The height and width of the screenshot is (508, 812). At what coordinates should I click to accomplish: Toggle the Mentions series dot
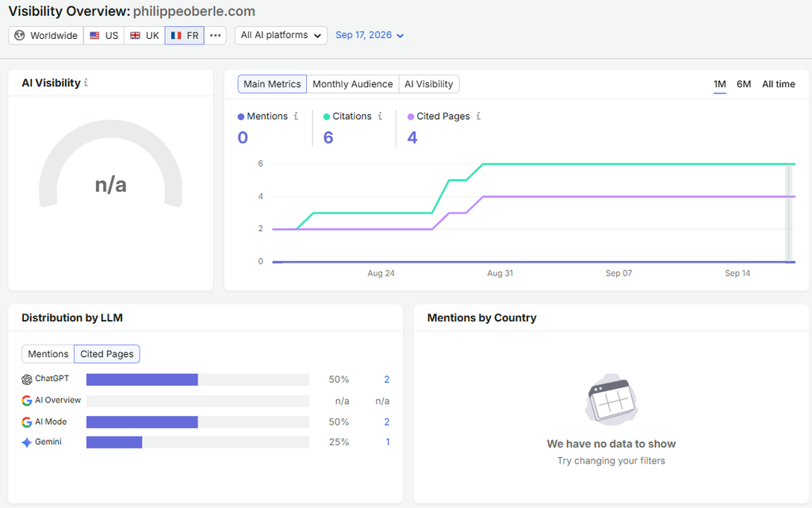(x=241, y=117)
